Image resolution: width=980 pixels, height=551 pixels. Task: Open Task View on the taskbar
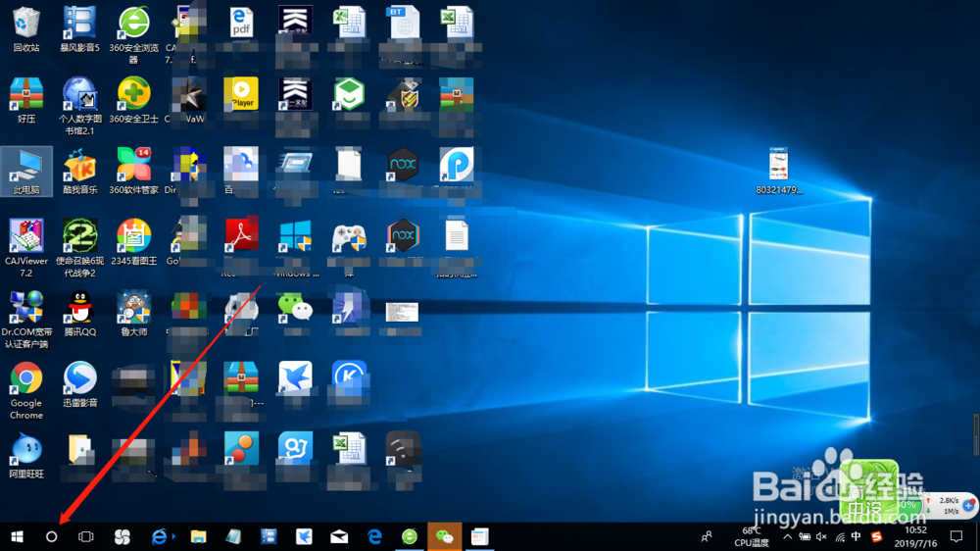point(85,536)
